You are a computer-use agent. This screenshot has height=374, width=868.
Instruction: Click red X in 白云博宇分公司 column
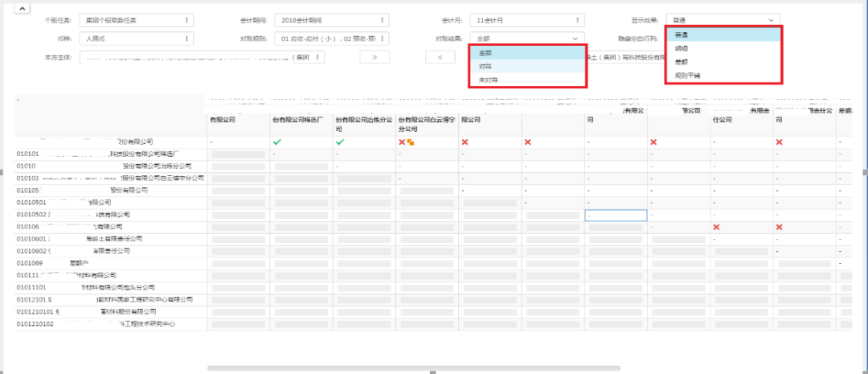point(403,142)
